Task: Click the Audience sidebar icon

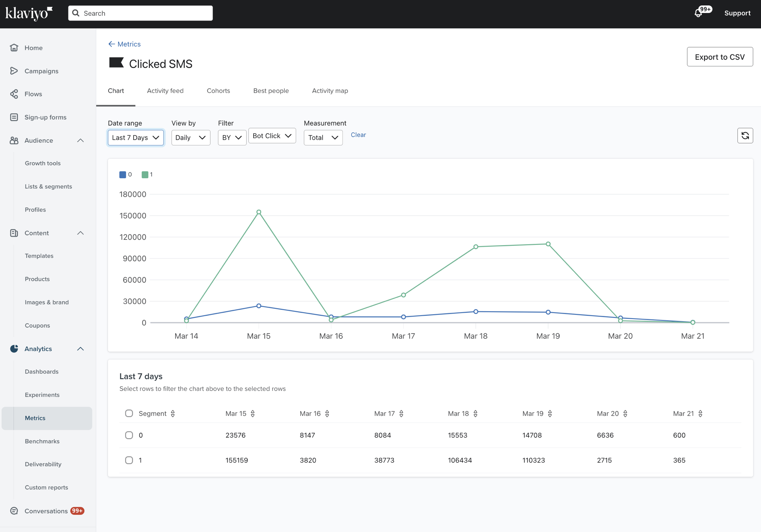Action: (x=15, y=140)
